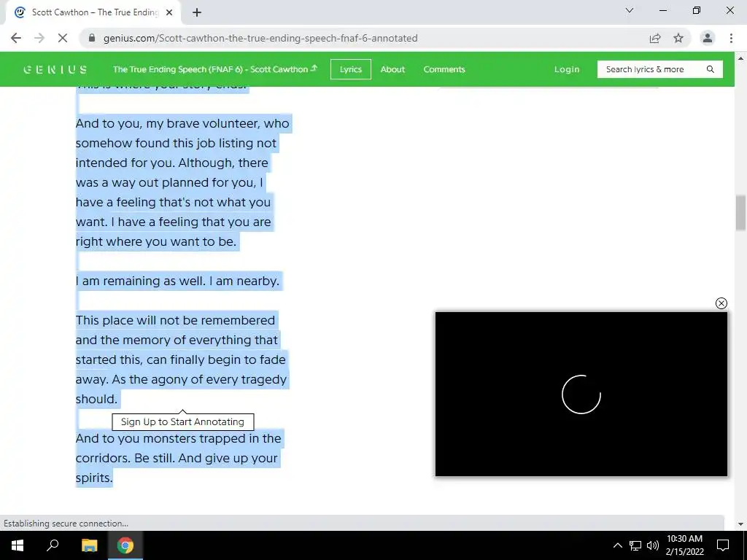Click Sign Up to Start Annotating
Image resolution: width=747 pixels, height=560 pixels.
pos(182,422)
